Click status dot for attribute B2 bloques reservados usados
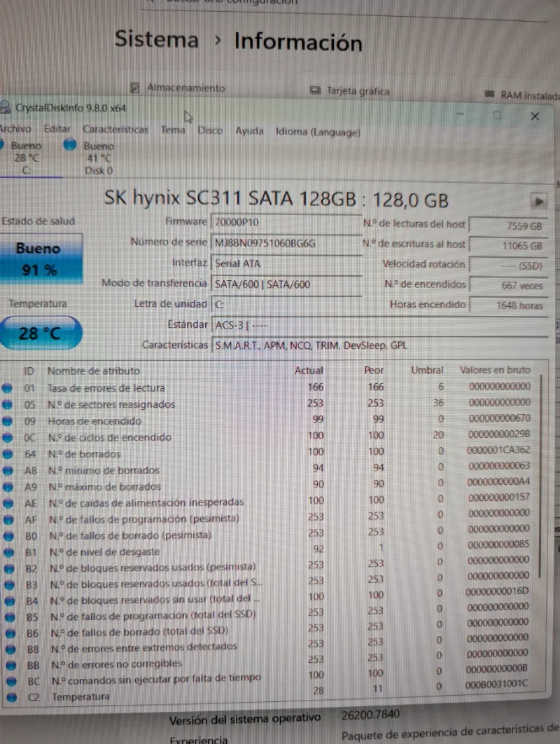This screenshot has width=560, height=744. [9, 568]
